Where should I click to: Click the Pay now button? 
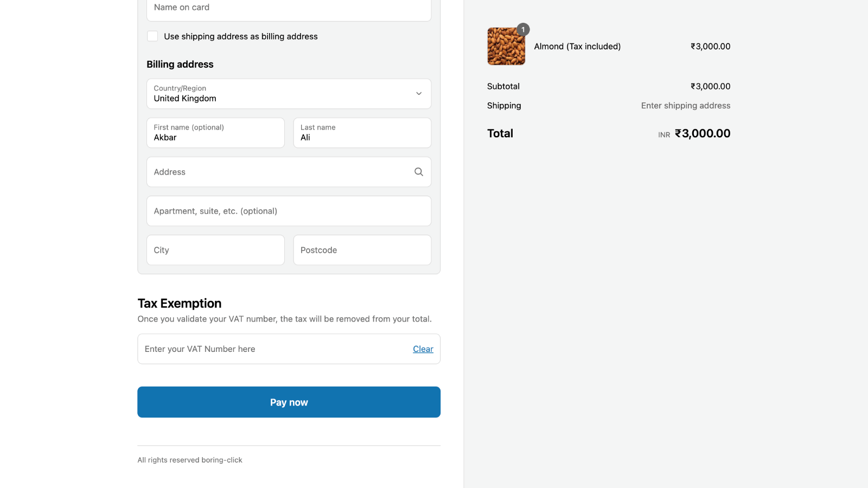(289, 402)
